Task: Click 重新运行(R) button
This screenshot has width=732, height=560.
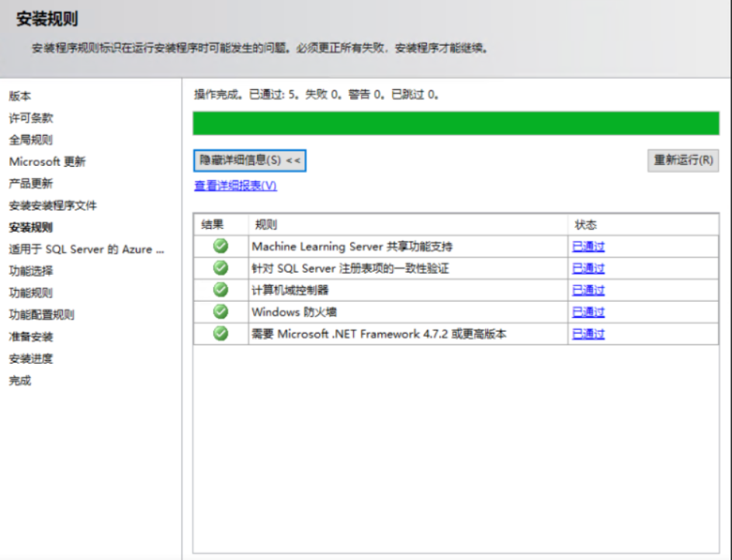Action: coord(683,161)
